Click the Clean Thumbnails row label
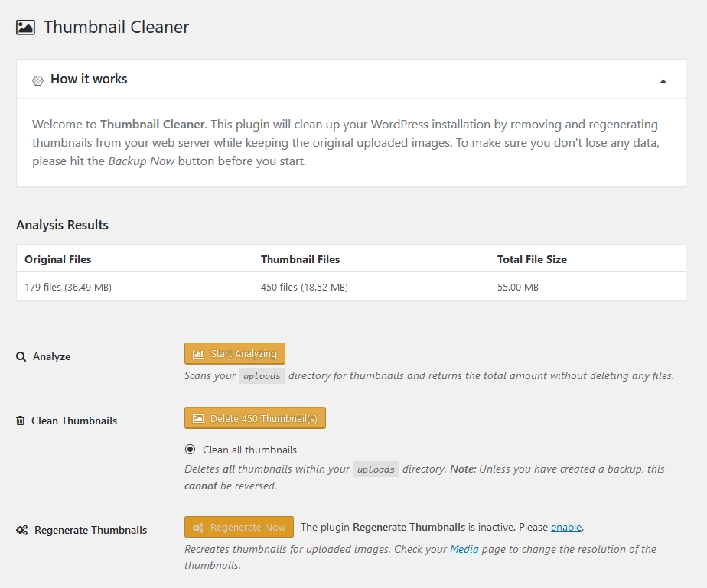This screenshot has width=707, height=588. coord(74,421)
